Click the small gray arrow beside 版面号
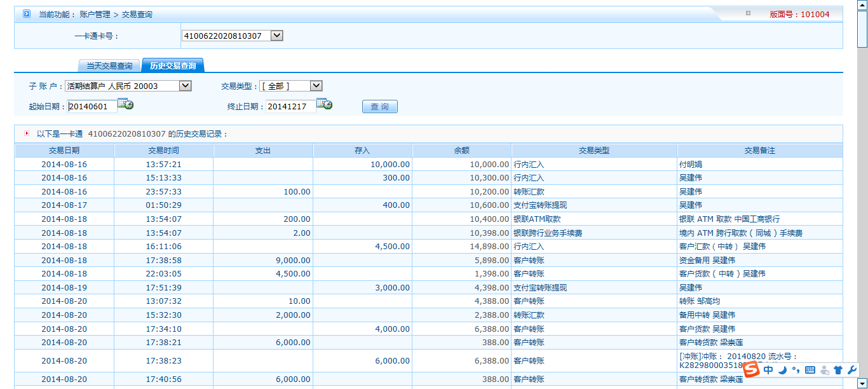Image resolution: width=868 pixels, height=389 pixels. [748, 13]
